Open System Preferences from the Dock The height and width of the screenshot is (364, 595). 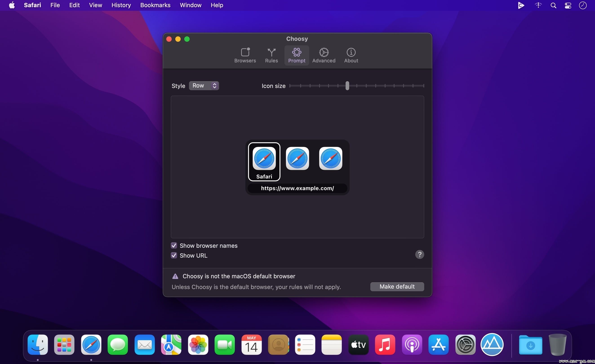(465, 344)
